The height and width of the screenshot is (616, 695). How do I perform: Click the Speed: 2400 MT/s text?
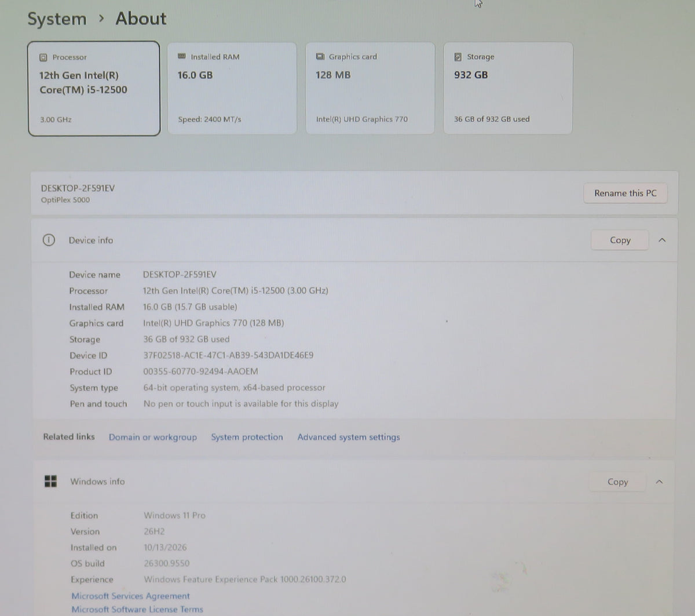(x=210, y=119)
